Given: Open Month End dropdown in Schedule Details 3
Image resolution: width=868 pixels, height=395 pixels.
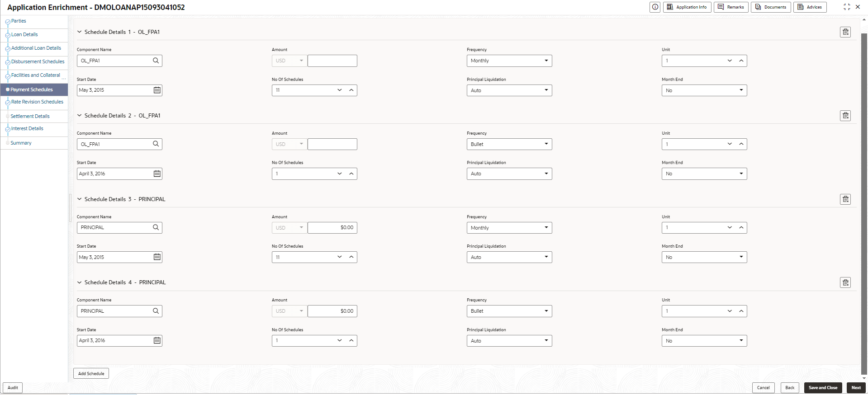Looking at the screenshot, I should tap(704, 257).
